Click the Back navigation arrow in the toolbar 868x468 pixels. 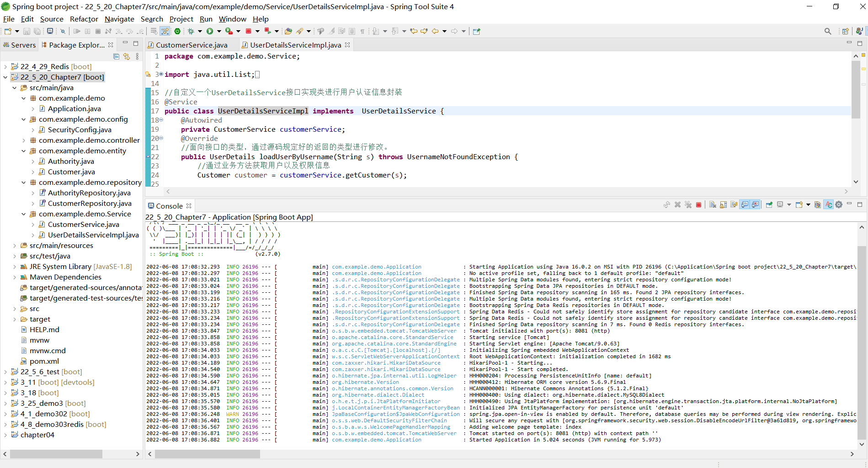click(x=435, y=31)
